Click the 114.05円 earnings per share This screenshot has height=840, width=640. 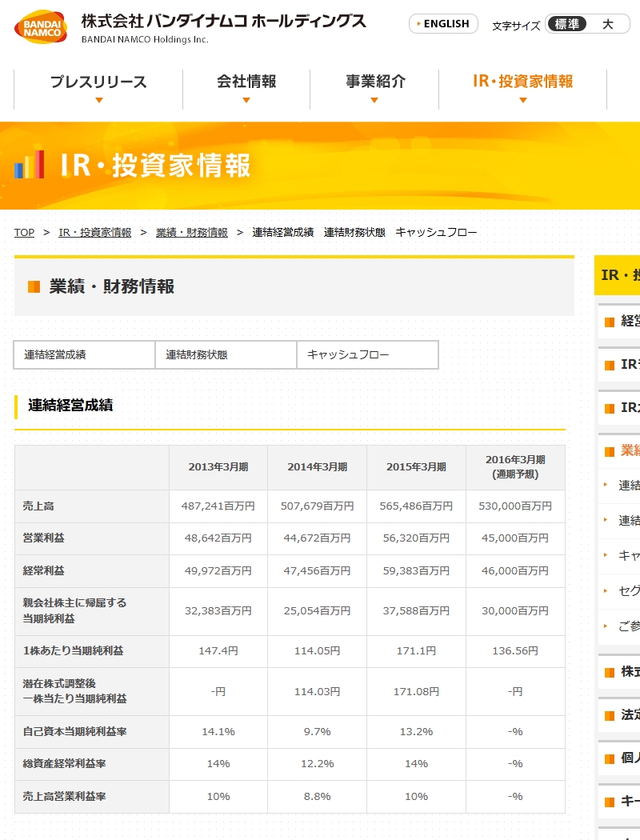[x=318, y=651]
